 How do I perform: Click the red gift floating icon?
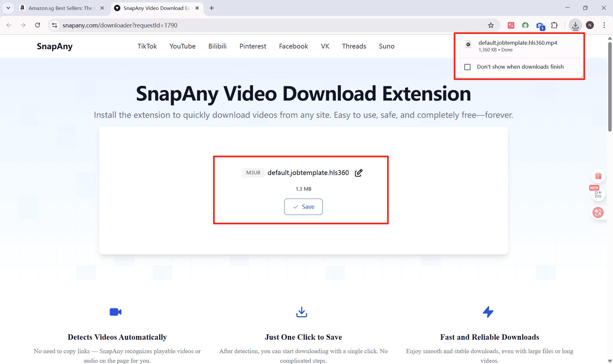pyautogui.click(x=598, y=176)
